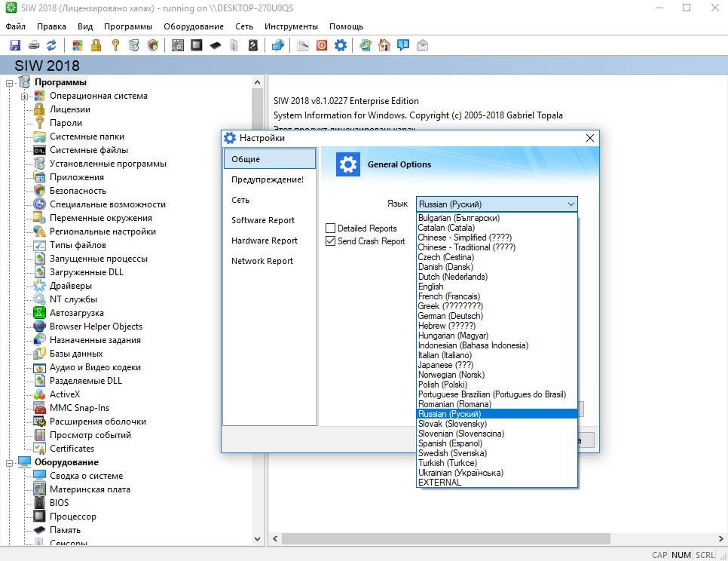
Task: Open Hardware Report settings section
Action: [270, 241]
